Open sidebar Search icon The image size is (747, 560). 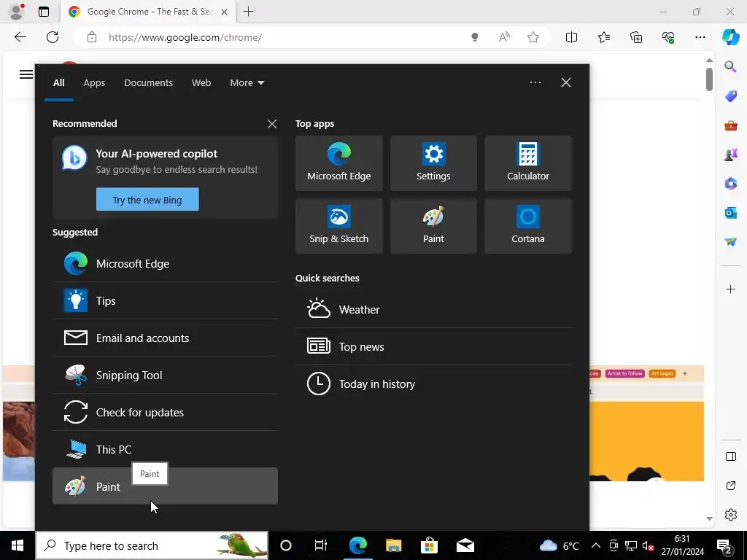[x=730, y=66]
